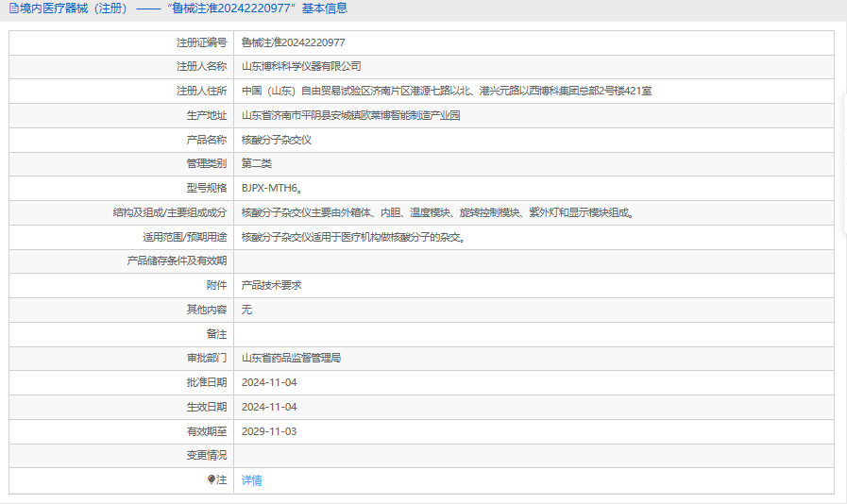Image resolution: width=847 pixels, height=504 pixels.
Task: Select registrant name 山东博科科学仪器有限公司
Action: (x=301, y=66)
